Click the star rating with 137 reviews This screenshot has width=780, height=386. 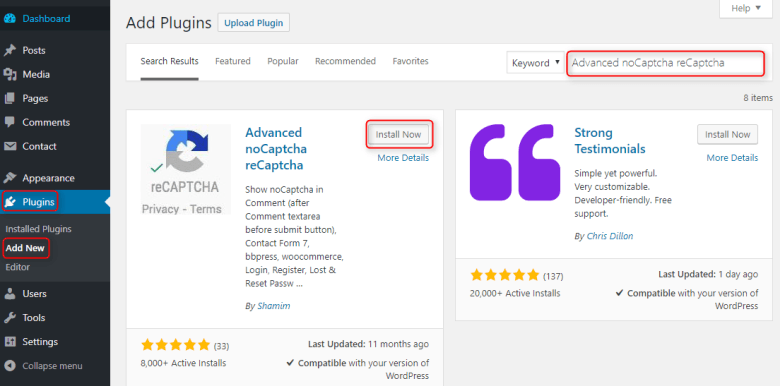(505, 275)
